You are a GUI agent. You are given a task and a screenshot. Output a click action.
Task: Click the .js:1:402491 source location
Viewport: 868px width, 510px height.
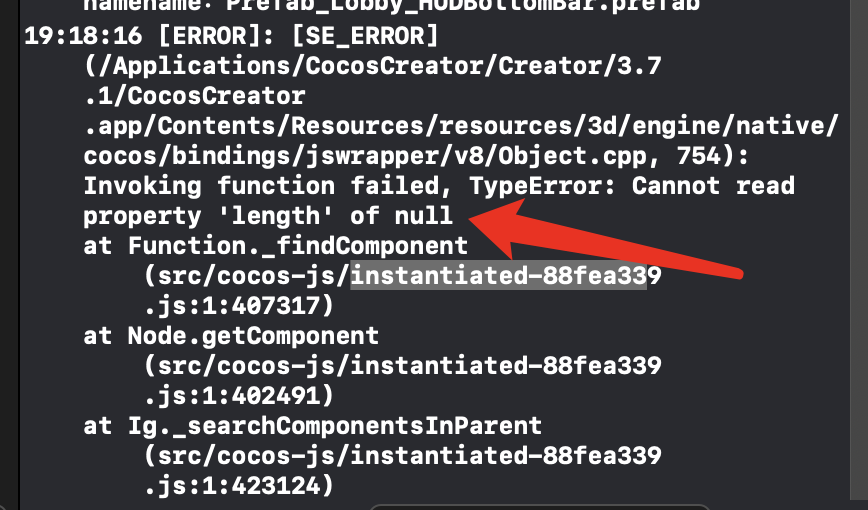(246, 393)
